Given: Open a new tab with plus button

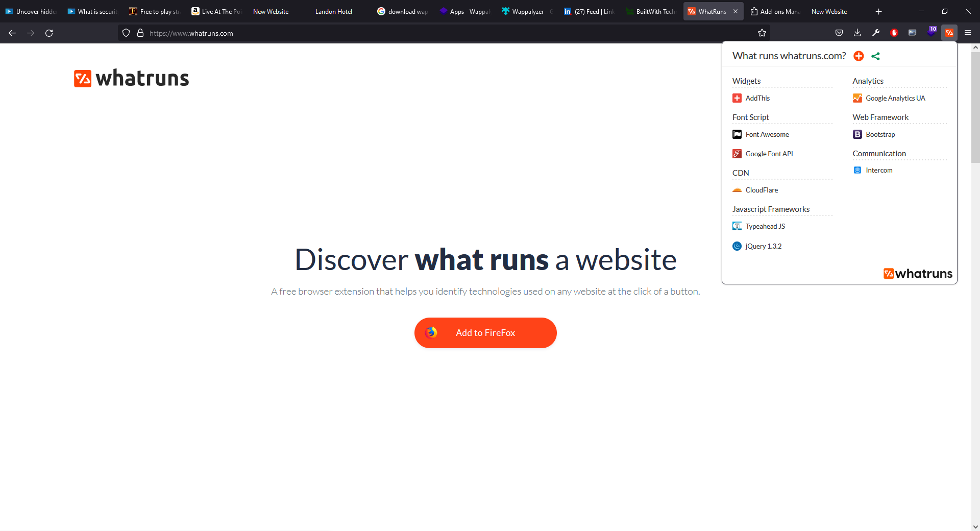Looking at the screenshot, I should 879,11.
